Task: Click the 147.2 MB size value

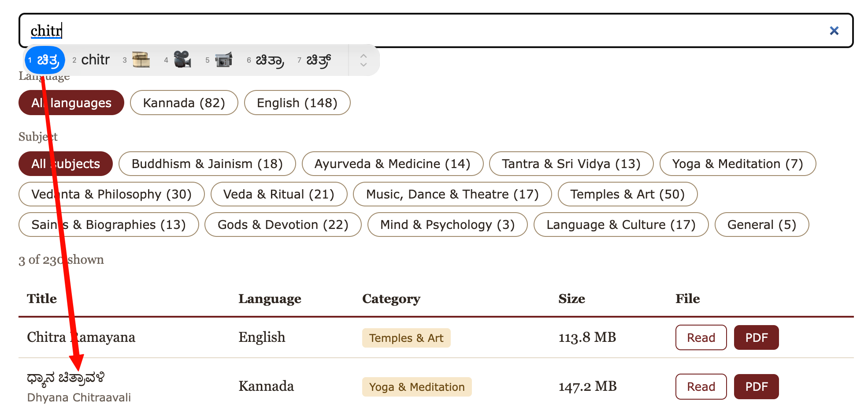Action: (587, 386)
